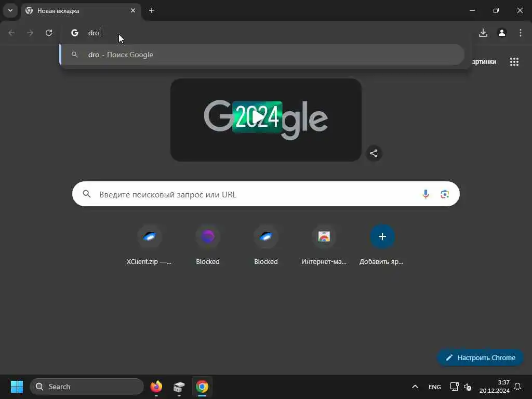Open the Chrome profile icon
532x399 pixels.
[502, 33]
